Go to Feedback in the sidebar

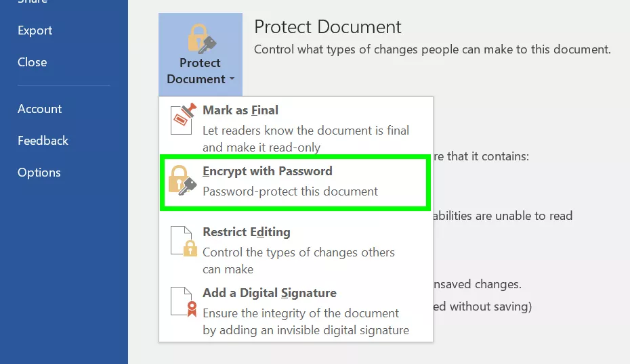[x=43, y=141]
